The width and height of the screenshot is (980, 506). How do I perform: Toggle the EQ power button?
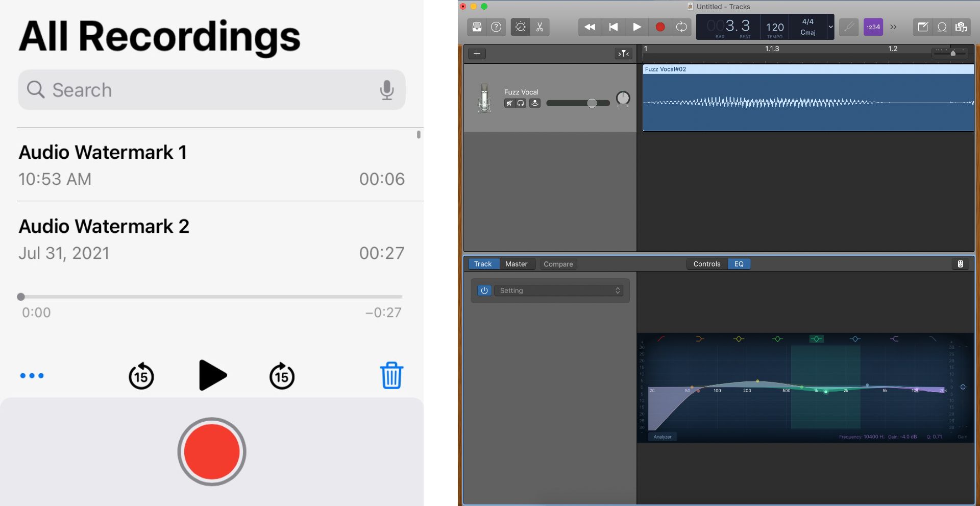484,291
